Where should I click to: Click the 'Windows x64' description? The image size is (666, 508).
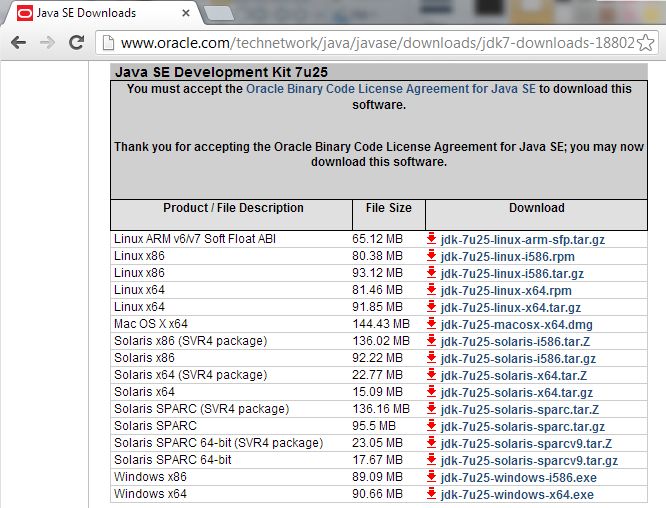(x=150, y=494)
